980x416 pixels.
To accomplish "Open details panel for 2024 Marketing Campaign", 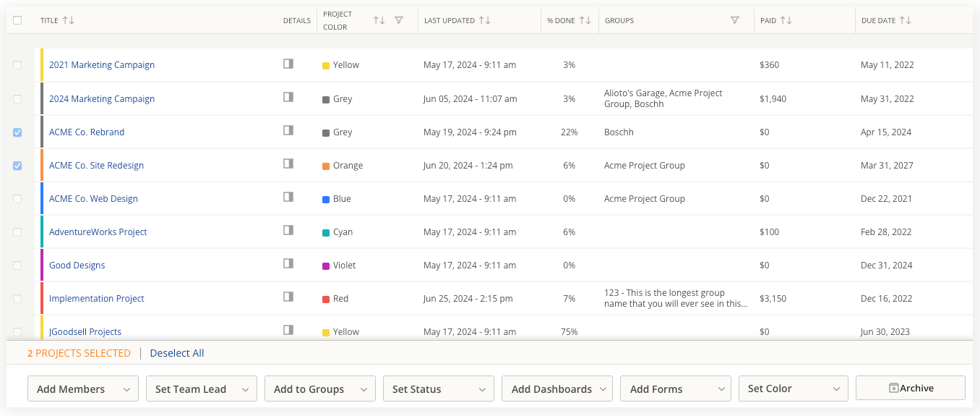I will point(288,97).
